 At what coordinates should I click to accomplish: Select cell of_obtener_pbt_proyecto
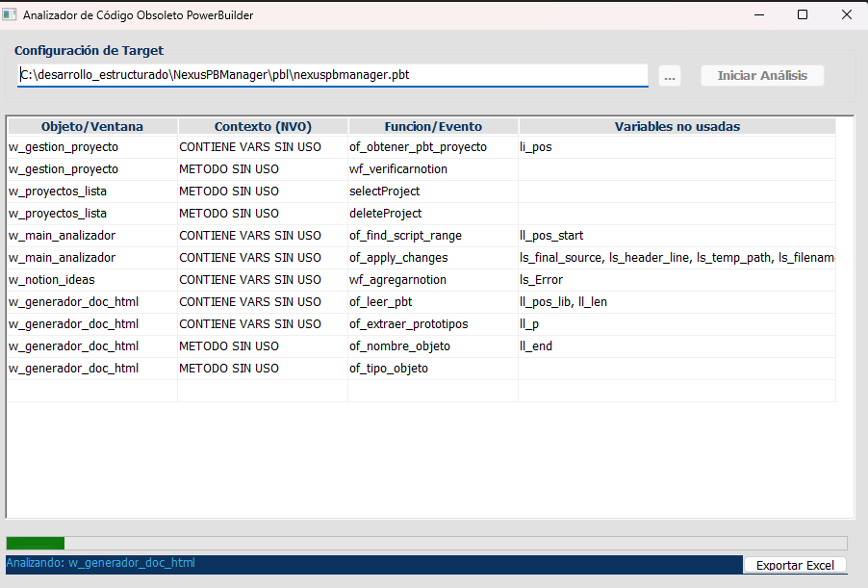click(433, 147)
